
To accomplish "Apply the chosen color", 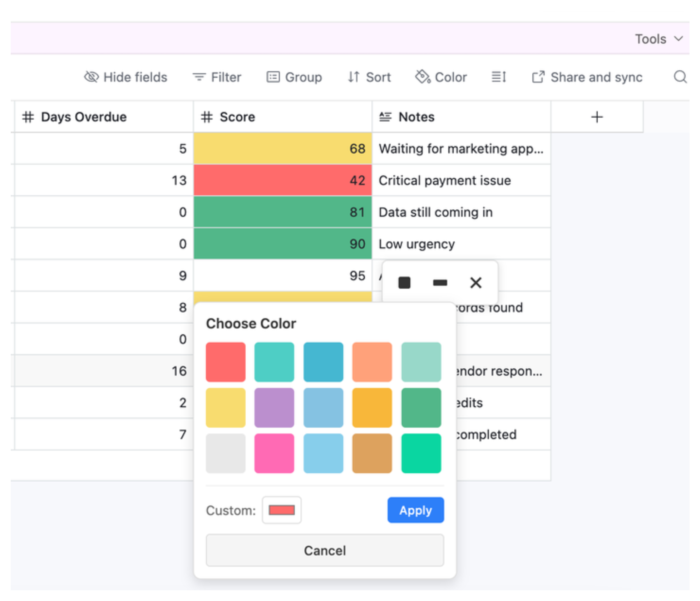I will (x=415, y=510).
